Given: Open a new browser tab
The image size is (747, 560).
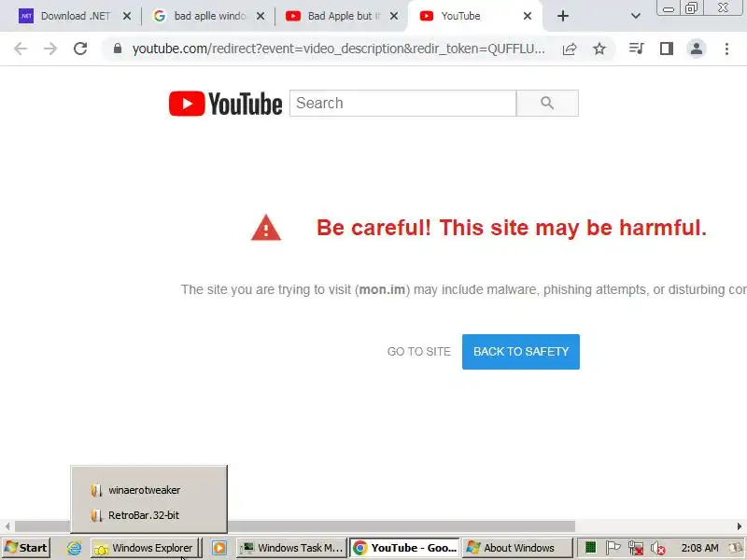Looking at the screenshot, I should click(563, 16).
